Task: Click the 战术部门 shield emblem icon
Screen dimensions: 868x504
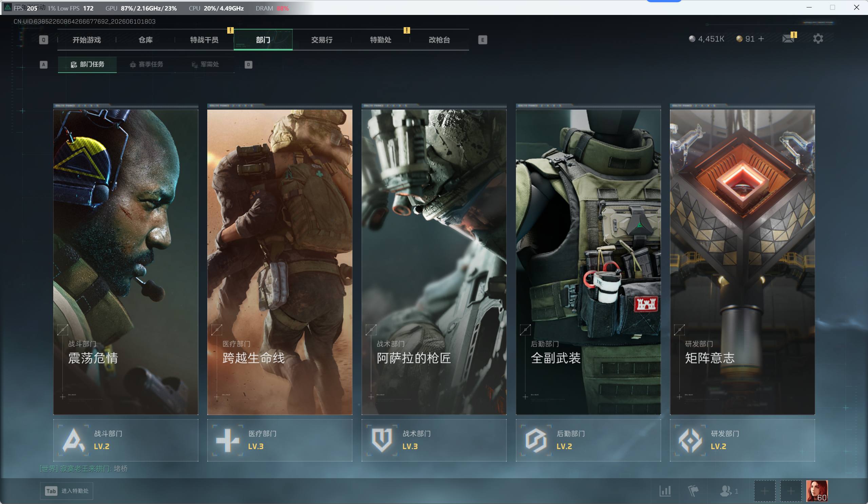Action: 382,440
